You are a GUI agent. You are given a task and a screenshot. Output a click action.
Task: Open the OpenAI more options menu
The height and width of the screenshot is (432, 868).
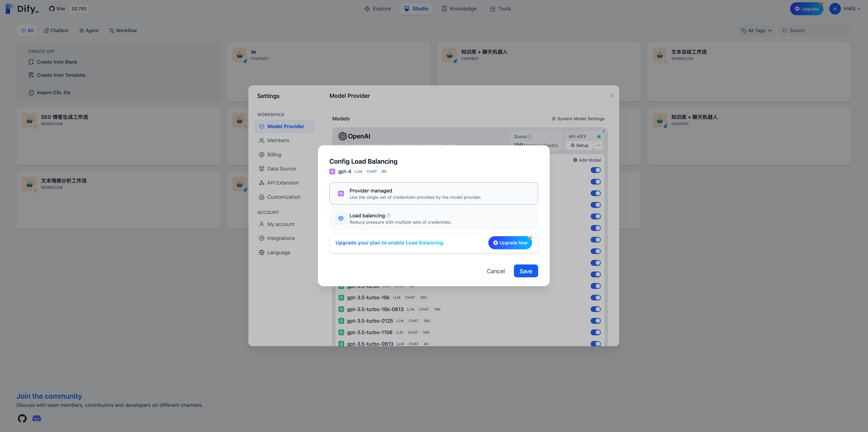[x=598, y=145]
